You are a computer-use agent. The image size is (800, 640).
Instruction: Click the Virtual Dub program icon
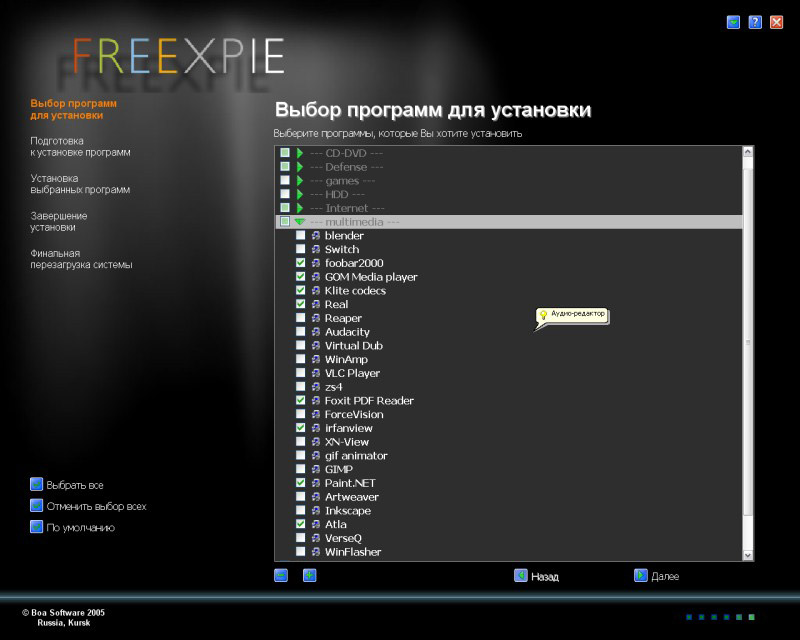click(316, 346)
